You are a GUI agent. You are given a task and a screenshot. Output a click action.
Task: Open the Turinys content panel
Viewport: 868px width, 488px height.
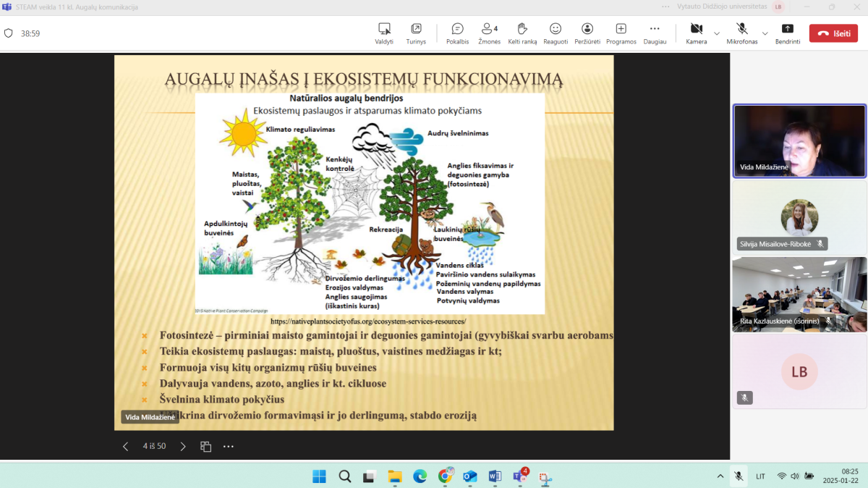pos(416,33)
